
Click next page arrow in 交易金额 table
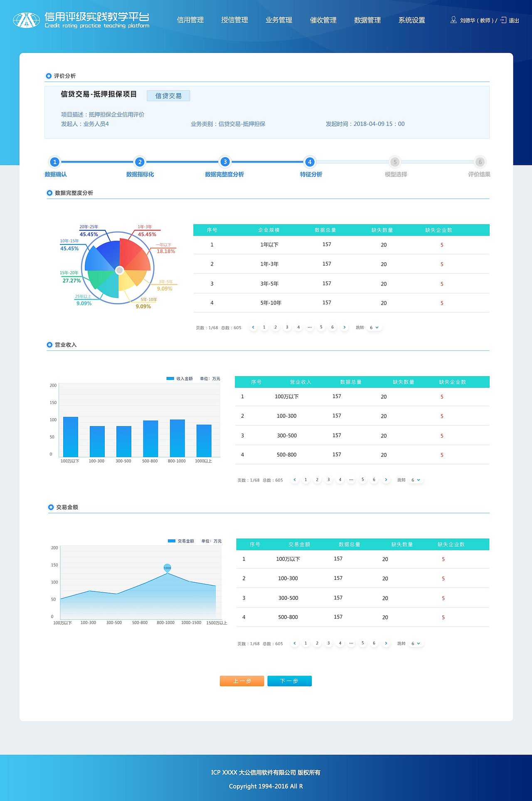(x=386, y=643)
